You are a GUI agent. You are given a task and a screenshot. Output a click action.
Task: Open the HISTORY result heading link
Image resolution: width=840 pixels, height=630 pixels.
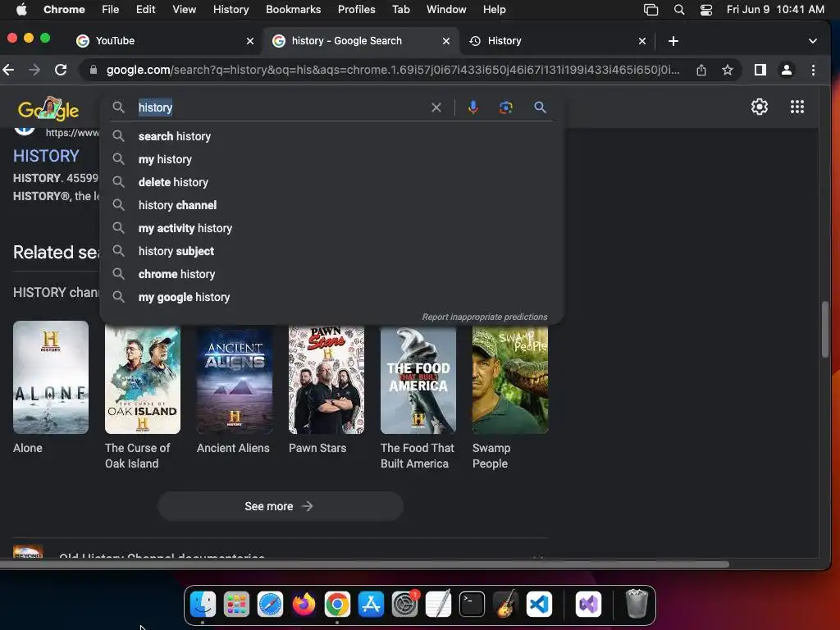(46, 156)
